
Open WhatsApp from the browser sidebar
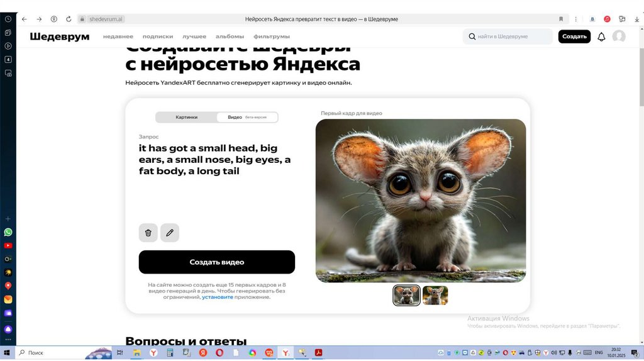8,232
